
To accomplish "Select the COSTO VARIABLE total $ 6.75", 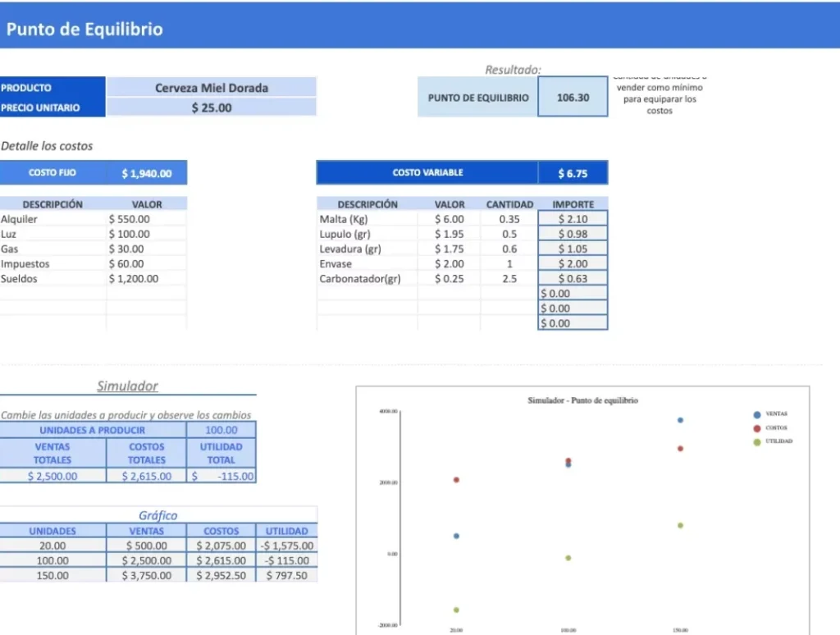I will tap(573, 173).
